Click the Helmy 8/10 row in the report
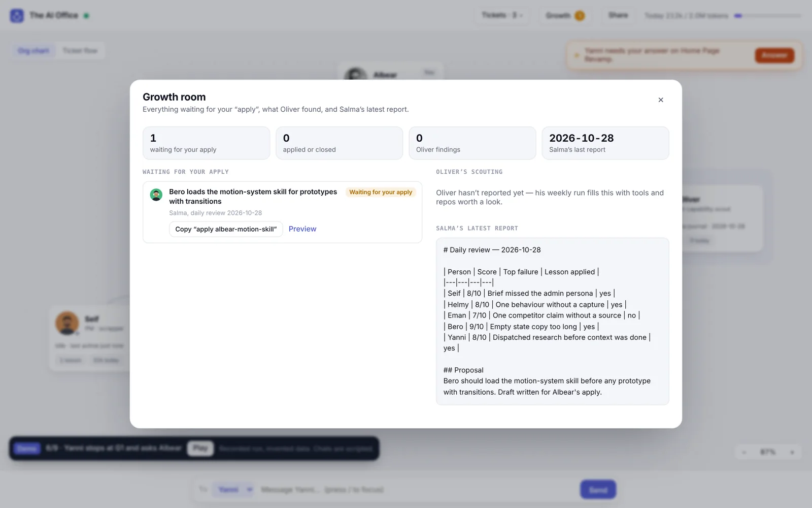 [x=535, y=304]
